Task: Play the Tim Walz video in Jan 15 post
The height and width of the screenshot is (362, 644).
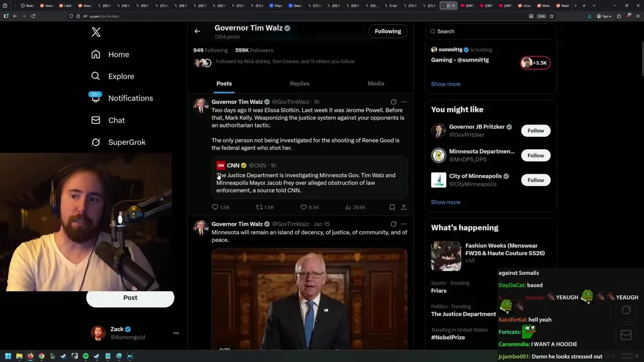Action: pyautogui.click(x=309, y=299)
